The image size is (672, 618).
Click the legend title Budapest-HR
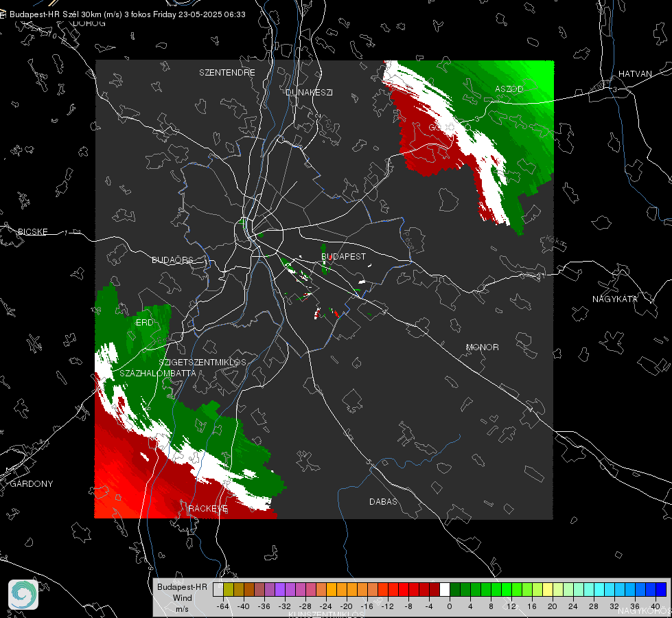pos(182,587)
